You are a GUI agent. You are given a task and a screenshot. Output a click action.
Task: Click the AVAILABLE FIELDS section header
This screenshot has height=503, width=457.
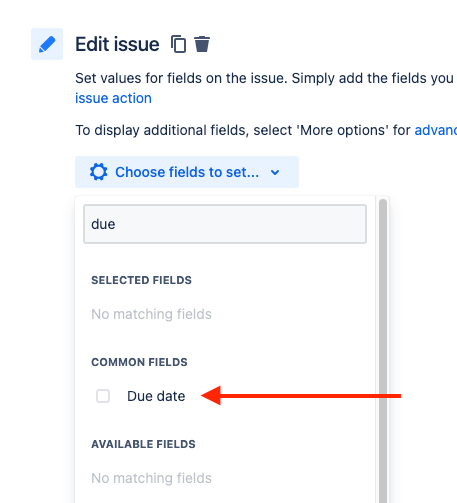[x=143, y=444]
